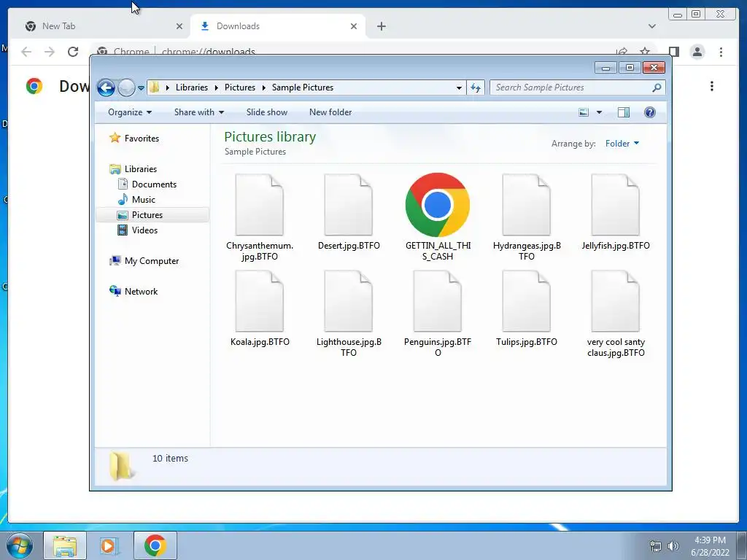Viewport: 747px width, 560px height.
Task: Bookmark this page with the star icon
Action: click(645, 52)
